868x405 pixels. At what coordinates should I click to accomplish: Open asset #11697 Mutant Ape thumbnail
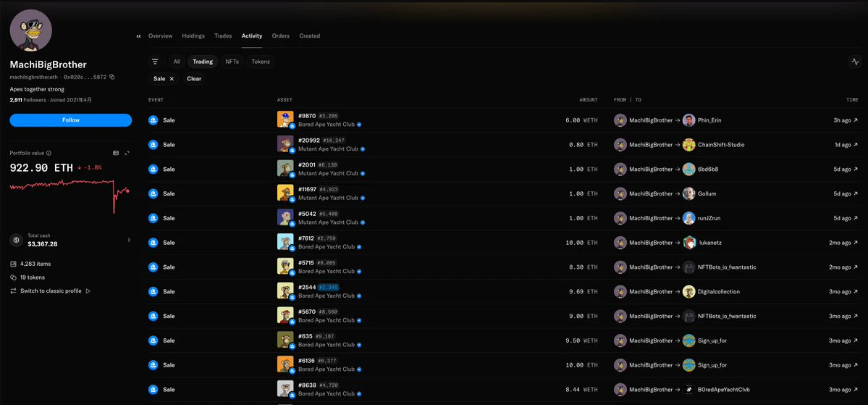(x=286, y=193)
